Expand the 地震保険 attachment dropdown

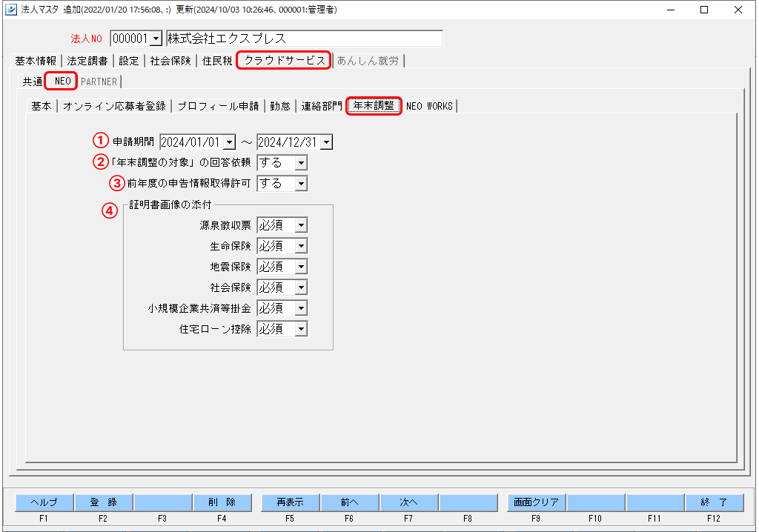click(x=301, y=267)
